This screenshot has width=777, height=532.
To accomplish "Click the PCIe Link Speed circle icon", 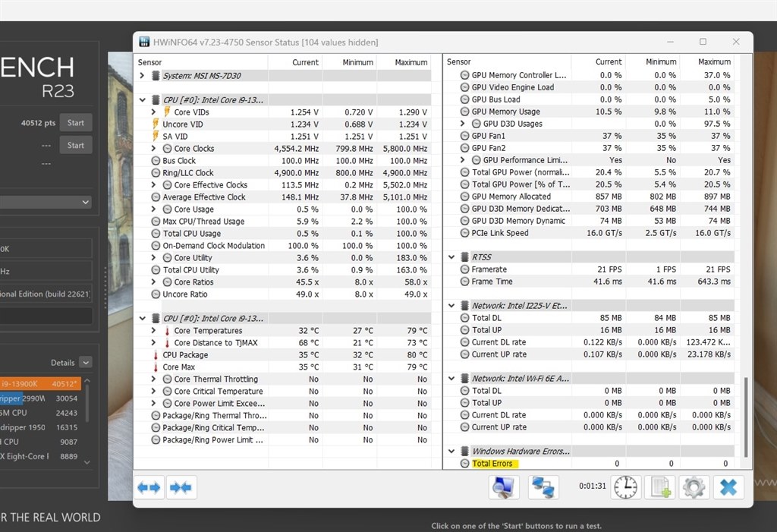I will [464, 232].
